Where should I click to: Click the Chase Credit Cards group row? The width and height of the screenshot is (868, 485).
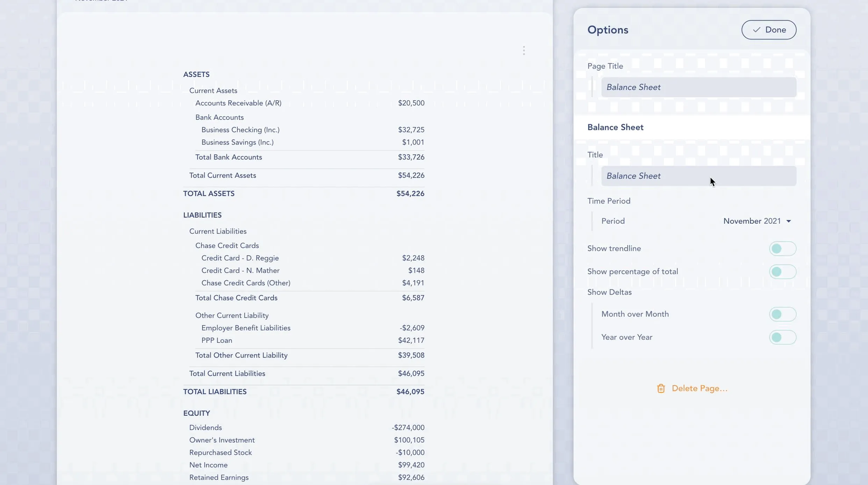click(x=227, y=246)
